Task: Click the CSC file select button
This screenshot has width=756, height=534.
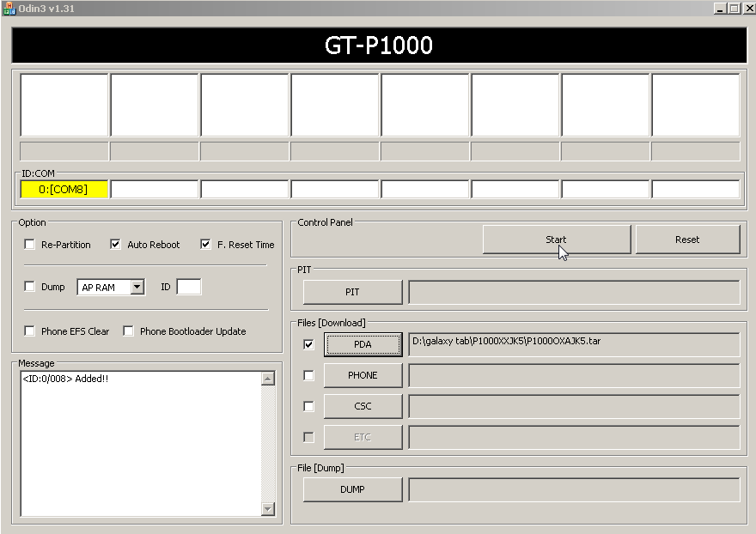Action: [x=363, y=406]
